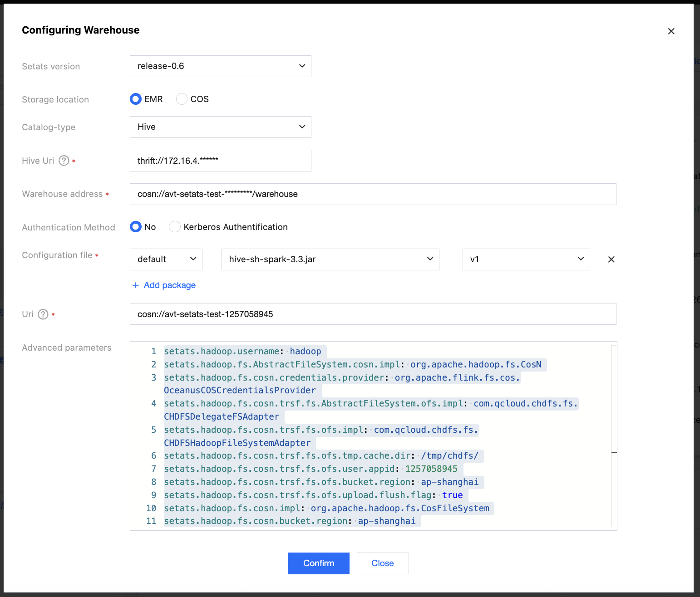Viewport: 700px width, 597px height.
Task: Click the OceanusCOSCredentialsProvider value text
Action: point(240,391)
